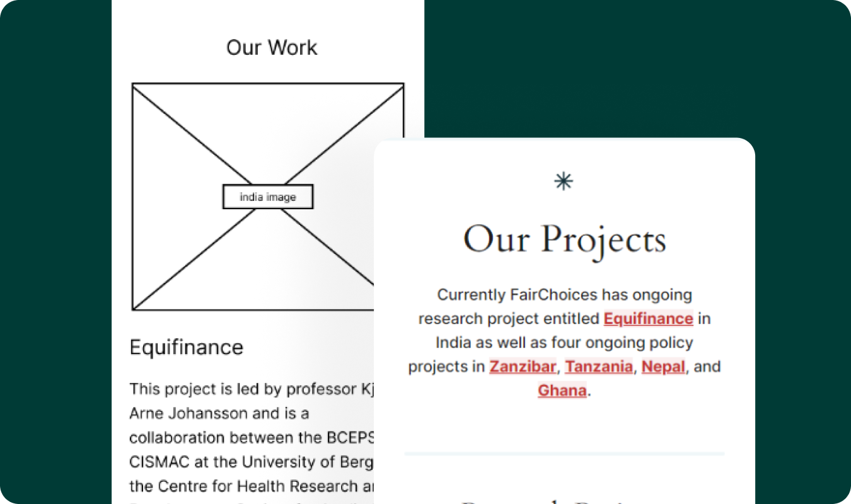This screenshot has height=504, width=851.
Task: Click the 'CISMAC at the University' text line
Action: (x=252, y=462)
